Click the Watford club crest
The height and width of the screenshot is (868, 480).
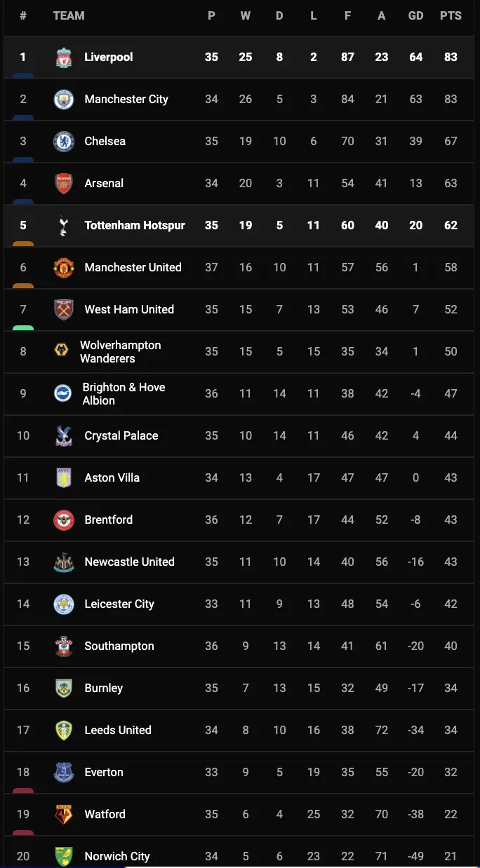coord(64,815)
